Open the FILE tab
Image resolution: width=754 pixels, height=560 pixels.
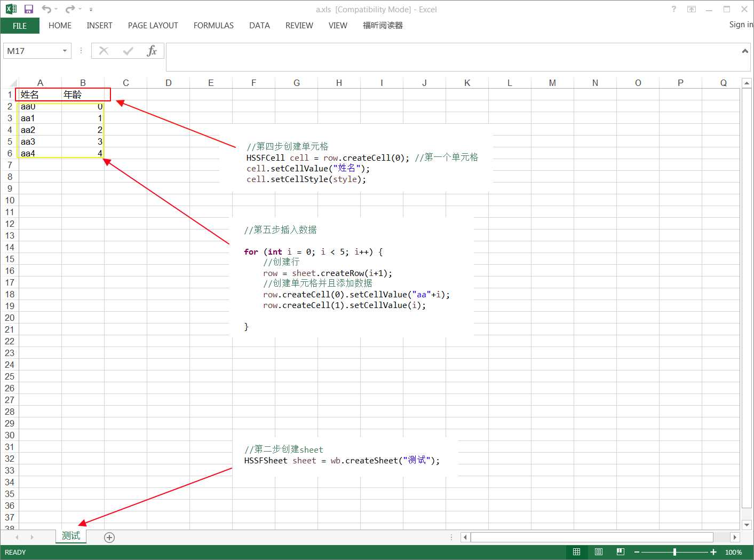pos(20,26)
